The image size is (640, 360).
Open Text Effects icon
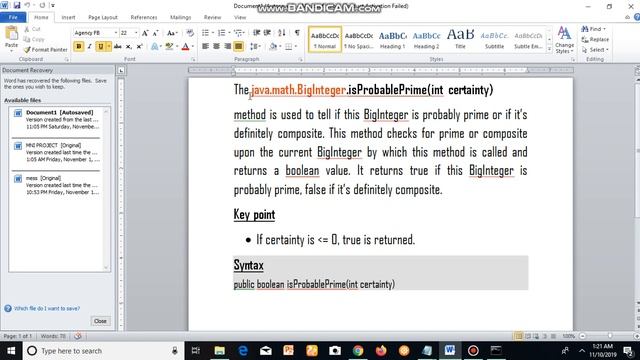(x=154, y=47)
